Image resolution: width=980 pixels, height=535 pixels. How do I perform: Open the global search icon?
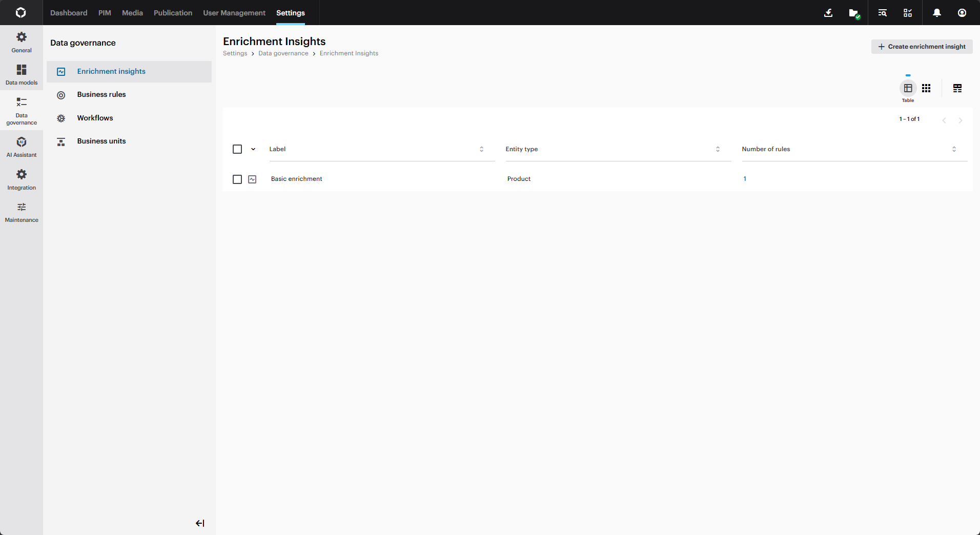click(x=882, y=13)
